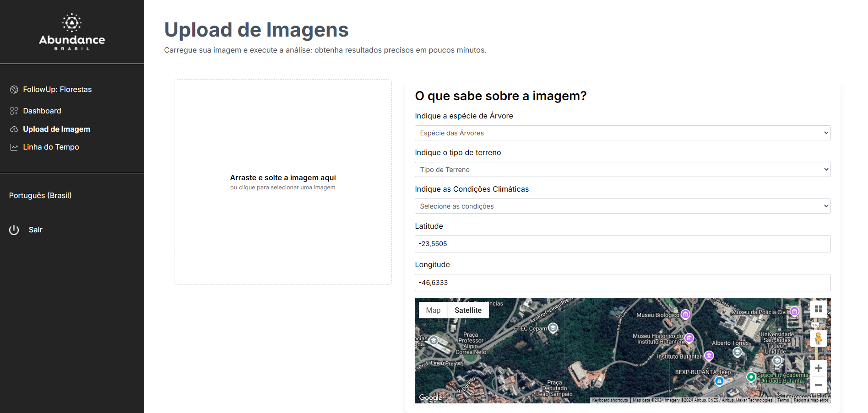The width and height of the screenshot is (868, 413).
Task: Click the Space Fit Academia green marker
Action: (x=751, y=377)
